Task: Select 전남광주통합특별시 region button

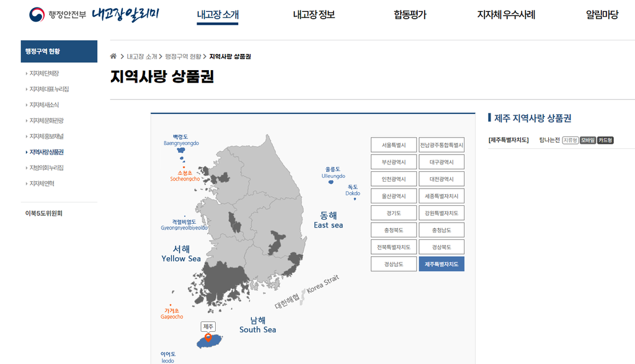Action: (x=442, y=145)
